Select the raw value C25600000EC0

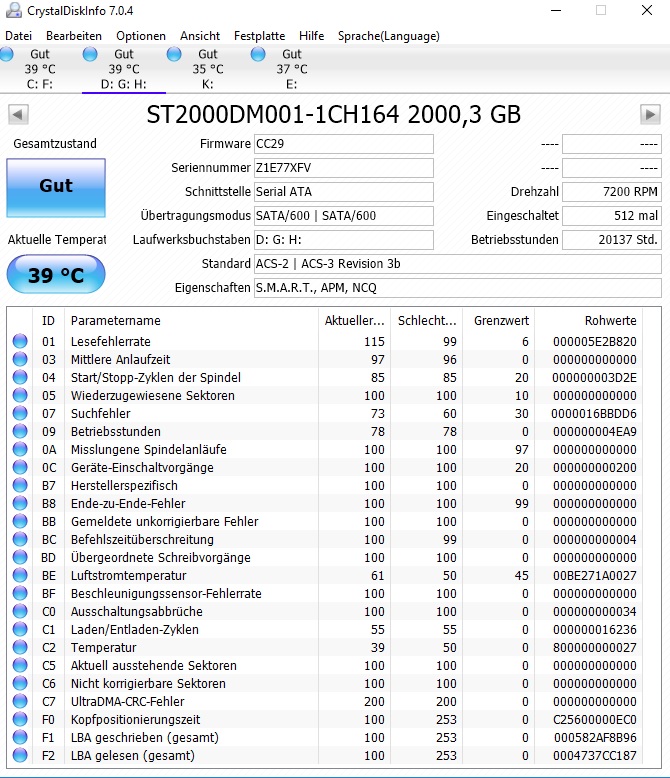(x=594, y=719)
